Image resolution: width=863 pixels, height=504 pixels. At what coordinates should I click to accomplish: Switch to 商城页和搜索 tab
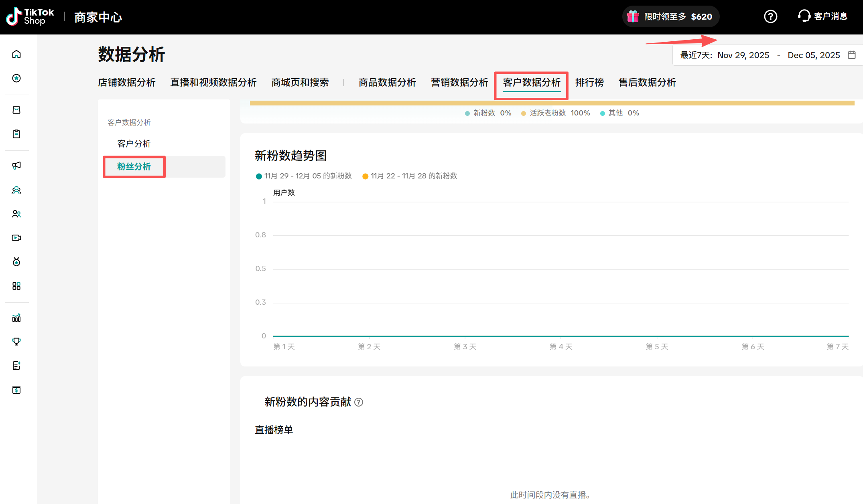coord(300,82)
